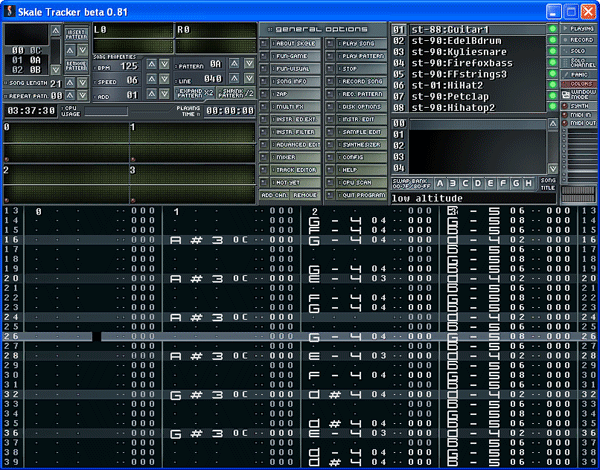Open the Colors settings
The image size is (600, 470).
(578, 84)
